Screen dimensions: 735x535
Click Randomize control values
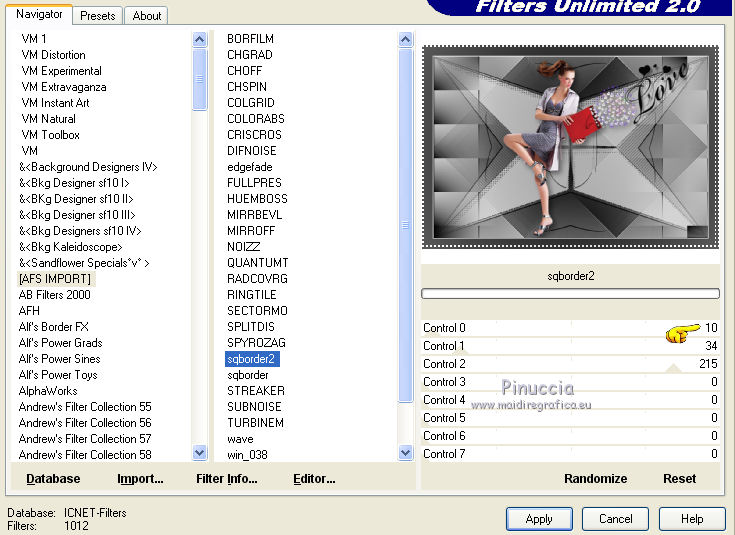[595, 478]
